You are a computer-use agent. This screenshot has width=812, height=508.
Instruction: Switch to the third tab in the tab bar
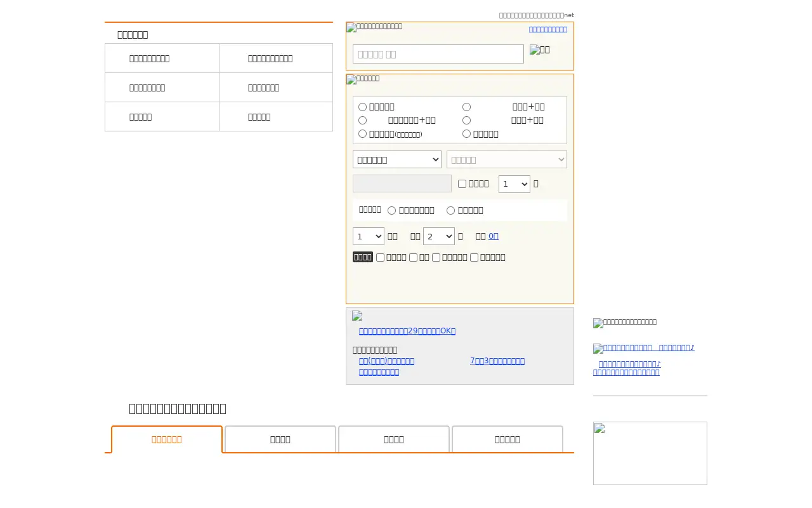394,439
